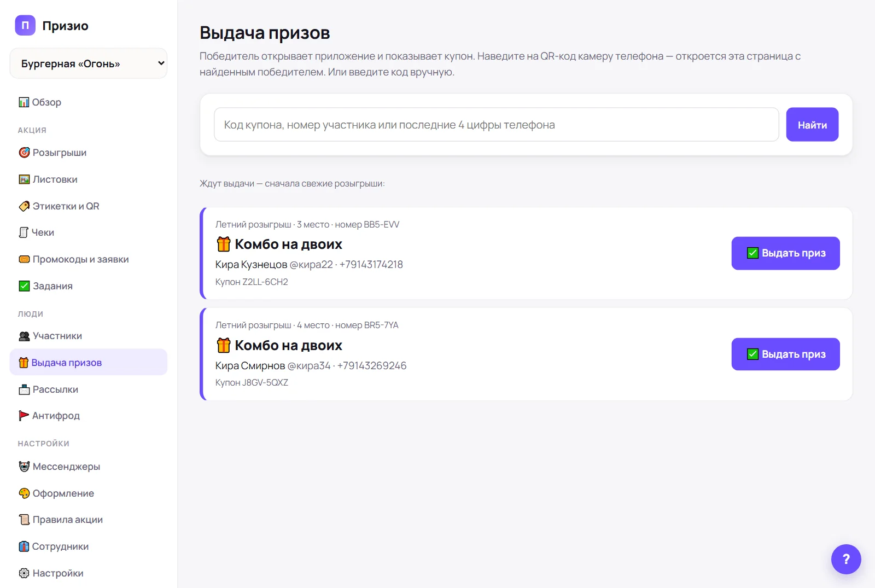
Task: Open Антифрод menu label
Action: pos(56,416)
